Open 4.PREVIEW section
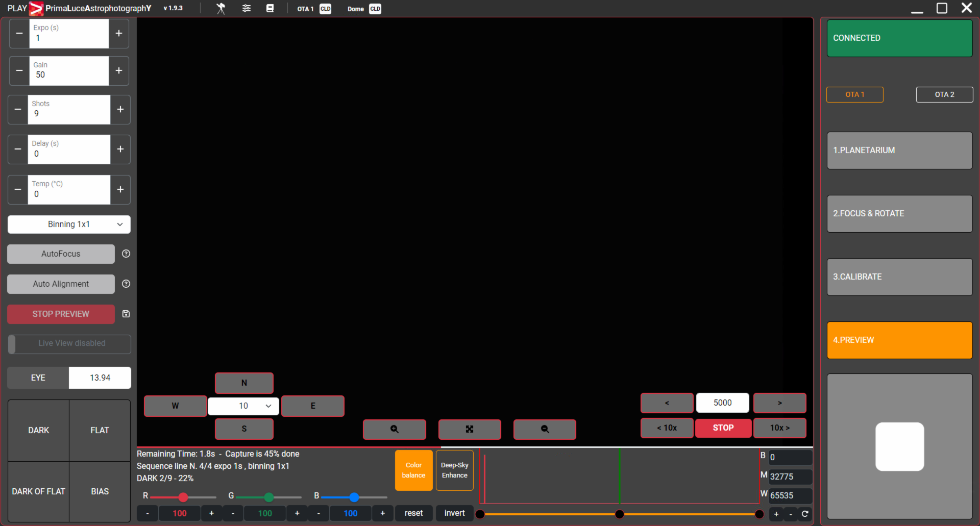Viewport: 980px width, 526px height. [899, 340]
